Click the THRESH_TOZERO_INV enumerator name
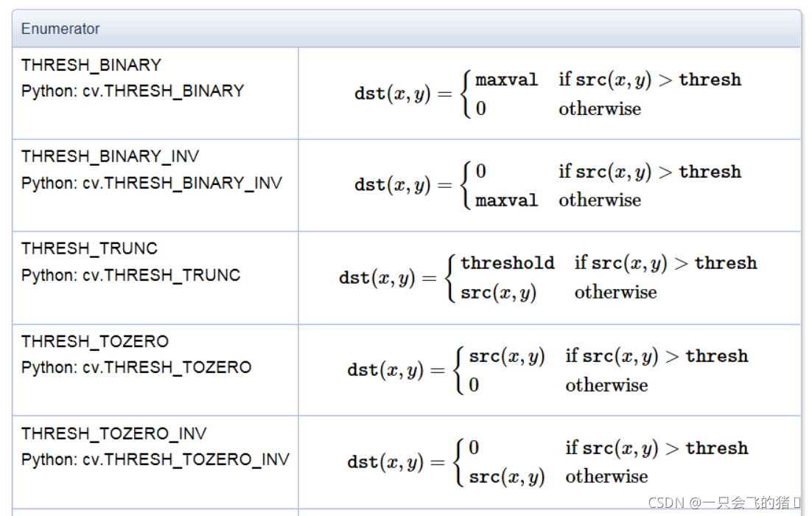The height and width of the screenshot is (516, 812). coord(113,433)
